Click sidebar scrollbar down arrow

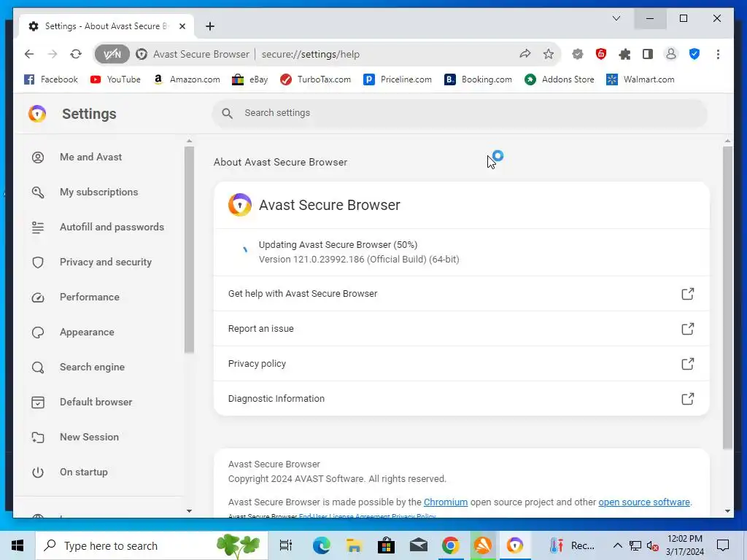coord(189,511)
